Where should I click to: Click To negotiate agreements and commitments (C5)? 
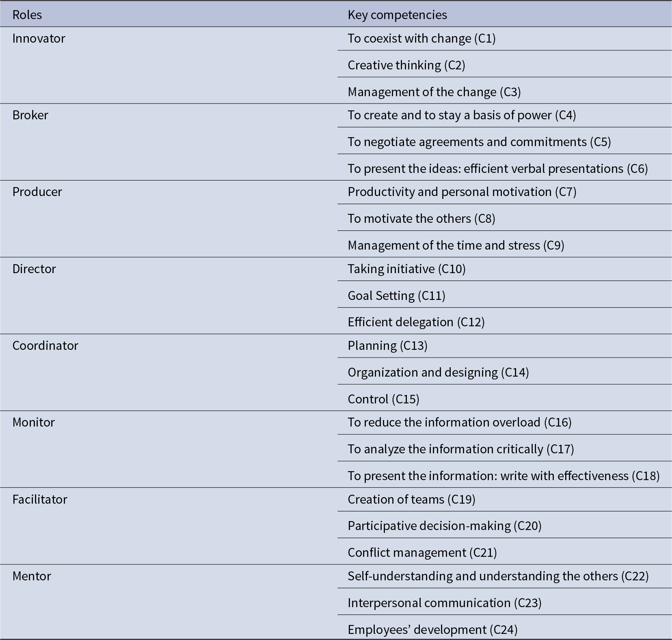point(479,142)
